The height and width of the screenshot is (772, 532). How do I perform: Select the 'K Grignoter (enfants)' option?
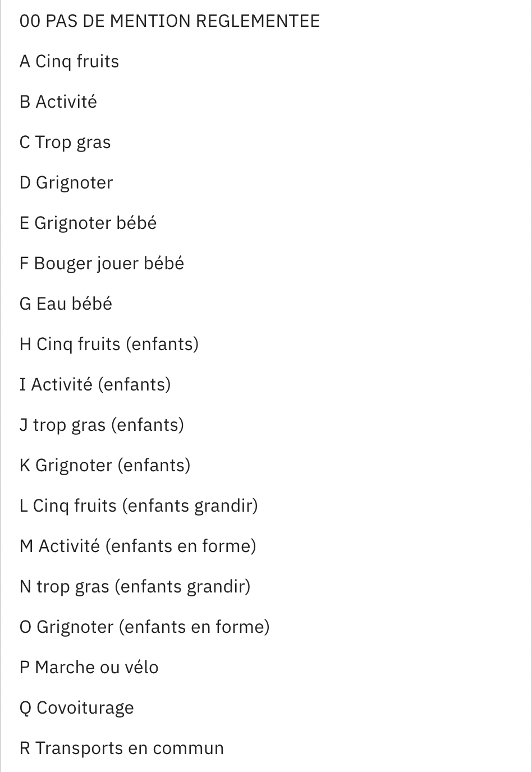click(105, 466)
